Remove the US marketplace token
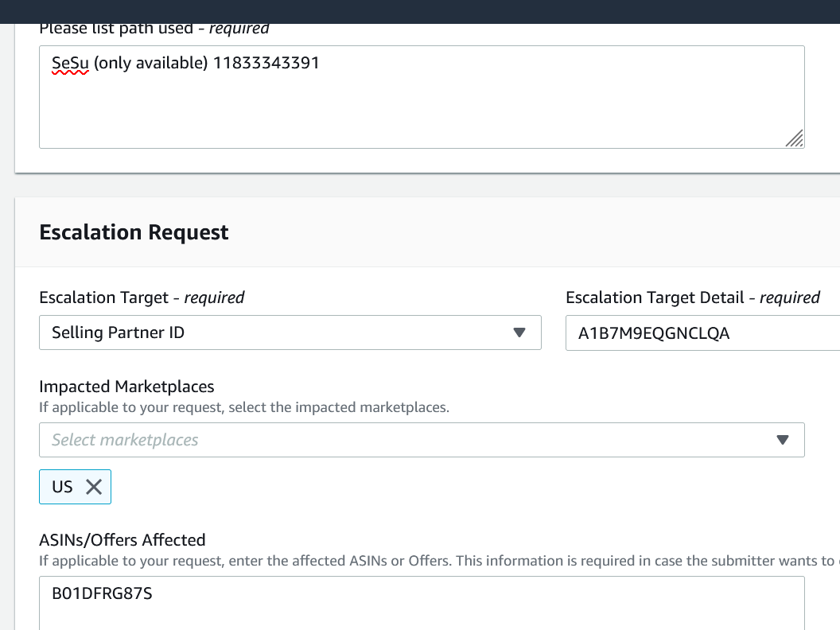The image size is (840, 630). click(x=94, y=487)
